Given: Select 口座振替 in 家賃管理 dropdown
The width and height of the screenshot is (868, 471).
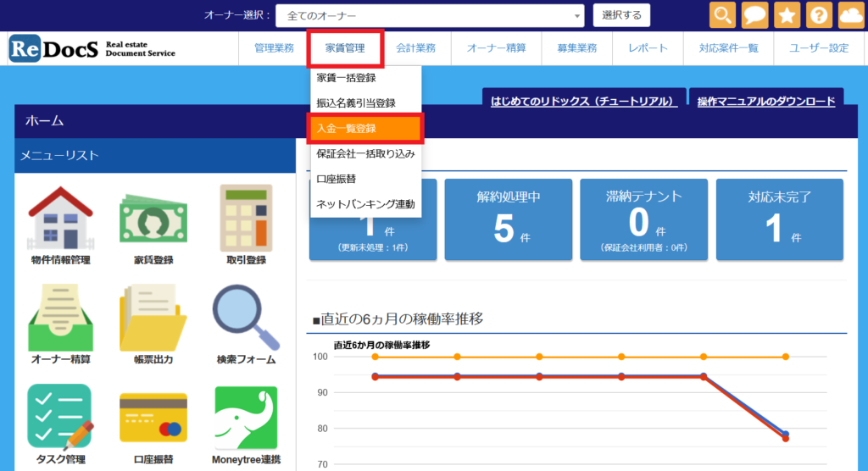Looking at the screenshot, I should point(366,179).
